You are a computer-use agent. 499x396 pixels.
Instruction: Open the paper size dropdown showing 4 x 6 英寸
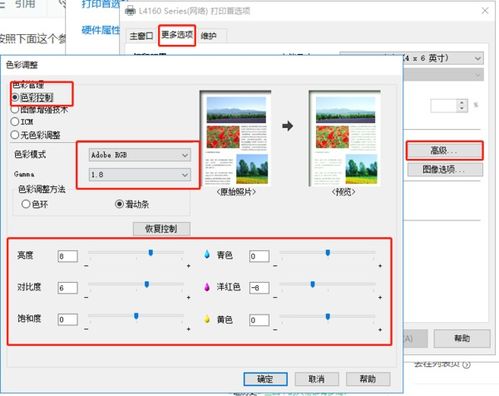pyautogui.click(x=412, y=58)
